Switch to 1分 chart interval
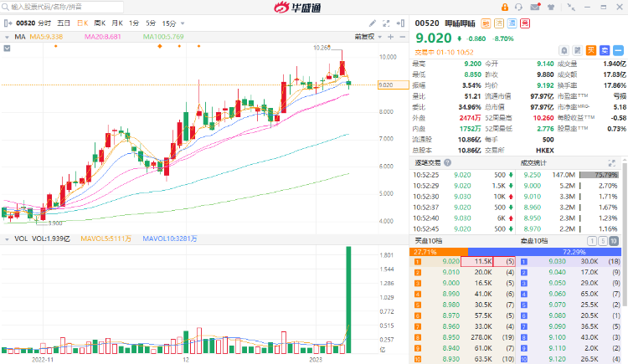The width and height of the screenshot is (628, 364). point(134,23)
